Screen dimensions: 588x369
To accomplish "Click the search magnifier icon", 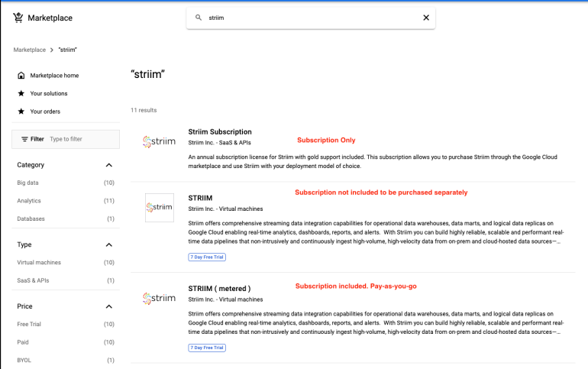I will coord(199,18).
